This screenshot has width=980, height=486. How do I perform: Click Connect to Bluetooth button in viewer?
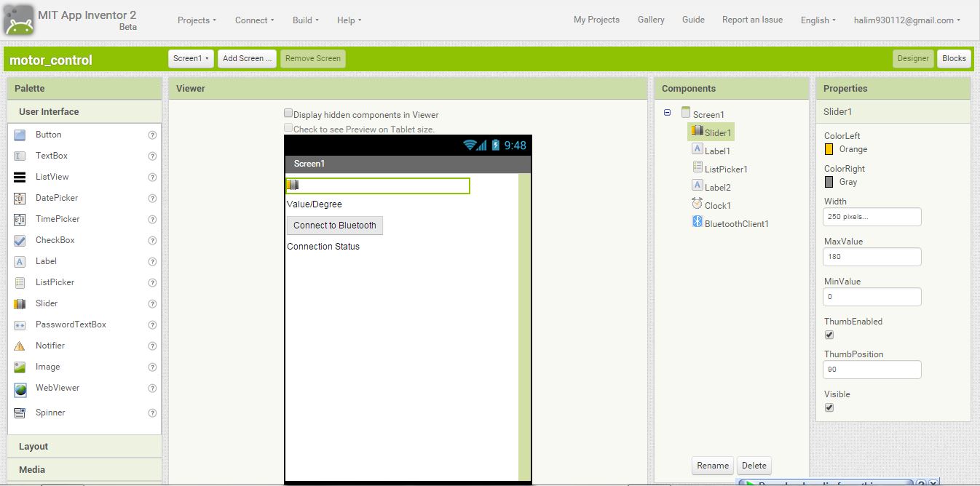tap(335, 226)
